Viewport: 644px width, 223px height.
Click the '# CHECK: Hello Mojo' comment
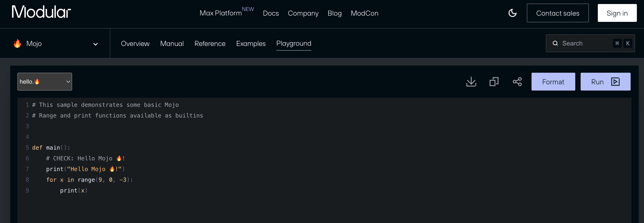coord(85,158)
